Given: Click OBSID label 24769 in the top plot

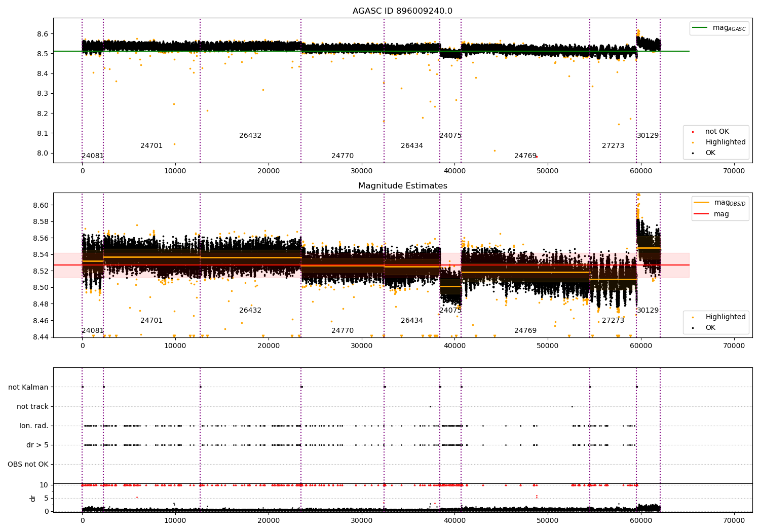Looking at the screenshot, I should 525,156.
